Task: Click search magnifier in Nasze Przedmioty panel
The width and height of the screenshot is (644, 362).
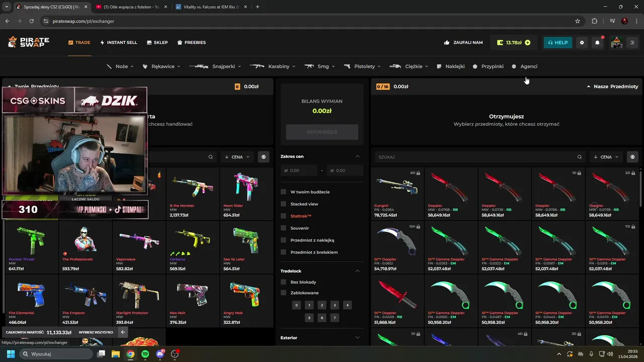Action: 580,157
